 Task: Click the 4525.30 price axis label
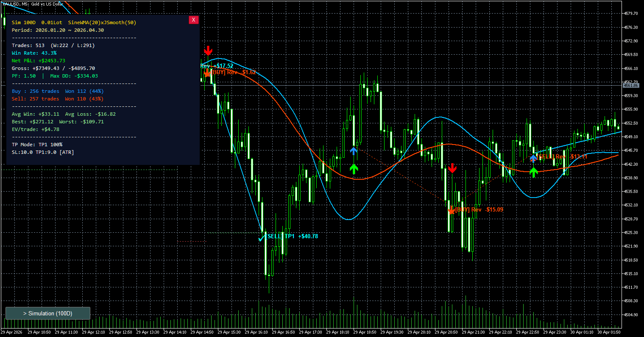point(631,233)
